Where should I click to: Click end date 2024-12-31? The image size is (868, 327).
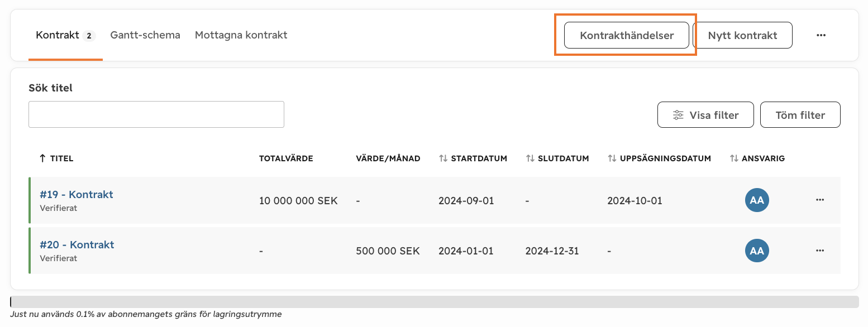pyautogui.click(x=552, y=251)
